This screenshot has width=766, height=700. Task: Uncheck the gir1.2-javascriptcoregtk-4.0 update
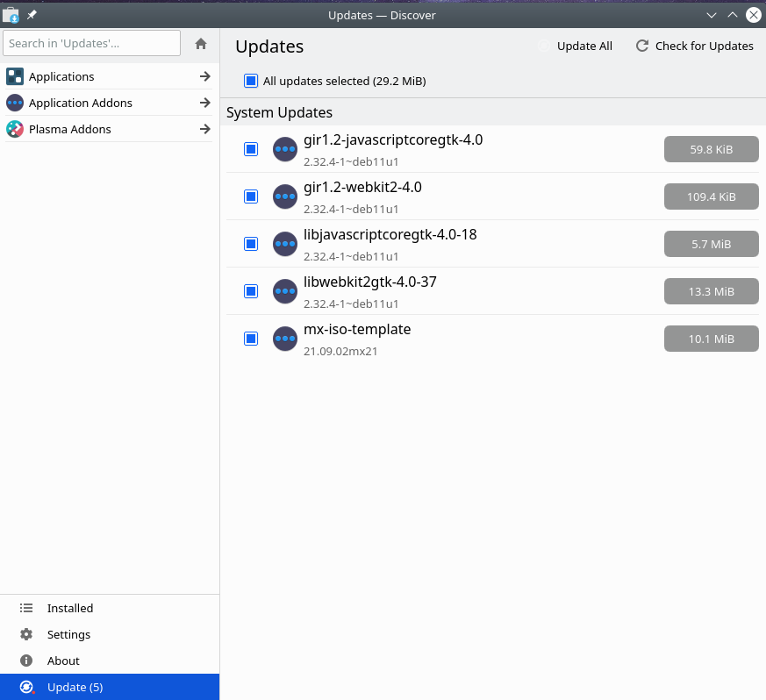tap(251, 149)
